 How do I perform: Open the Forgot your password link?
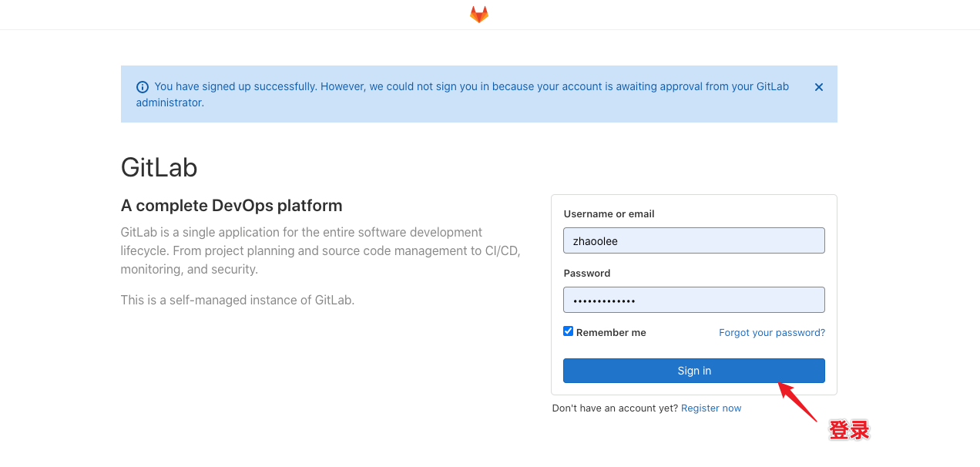[772, 333]
